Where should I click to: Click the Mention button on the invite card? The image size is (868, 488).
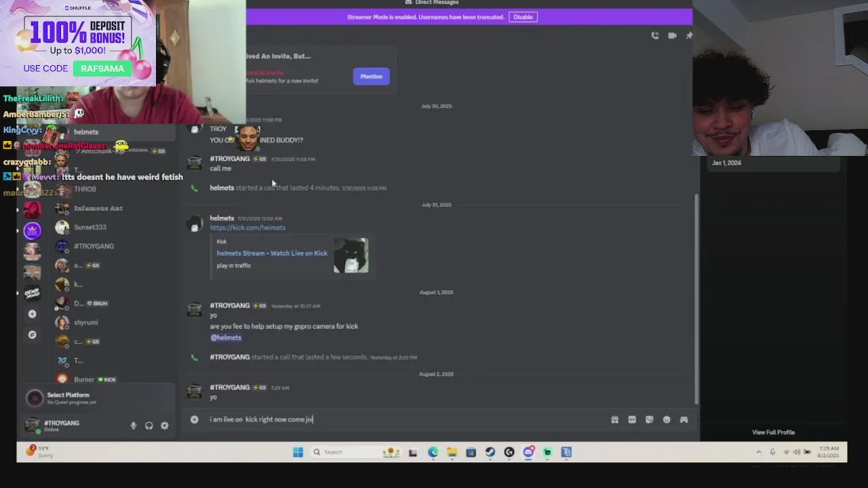click(371, 76)
